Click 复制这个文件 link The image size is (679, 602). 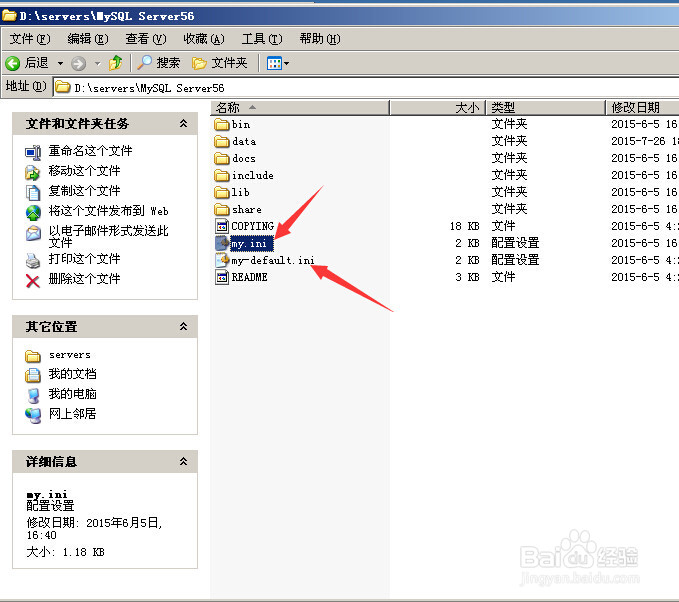(x=84, y=191)
